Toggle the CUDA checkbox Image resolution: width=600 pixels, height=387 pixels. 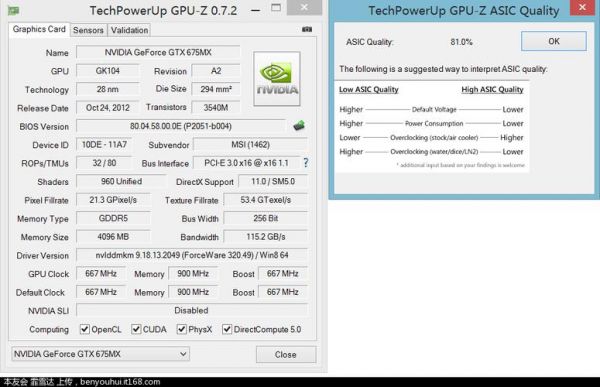(x=136, y=329)
